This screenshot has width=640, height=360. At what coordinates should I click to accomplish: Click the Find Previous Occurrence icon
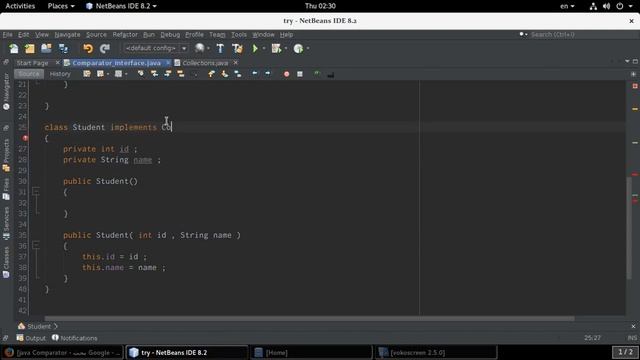coord(154,74)
